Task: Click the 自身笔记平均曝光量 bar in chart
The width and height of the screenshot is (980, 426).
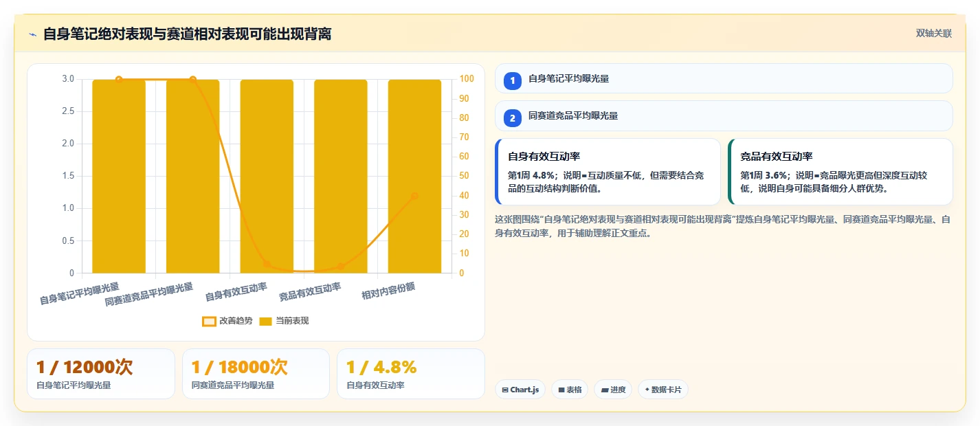Action: [x=119, y=177]
